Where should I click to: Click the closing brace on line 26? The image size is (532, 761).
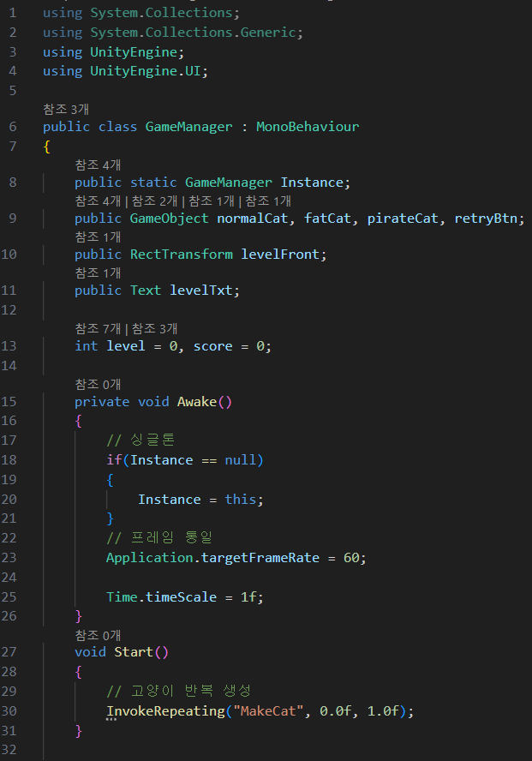(79, 616)
